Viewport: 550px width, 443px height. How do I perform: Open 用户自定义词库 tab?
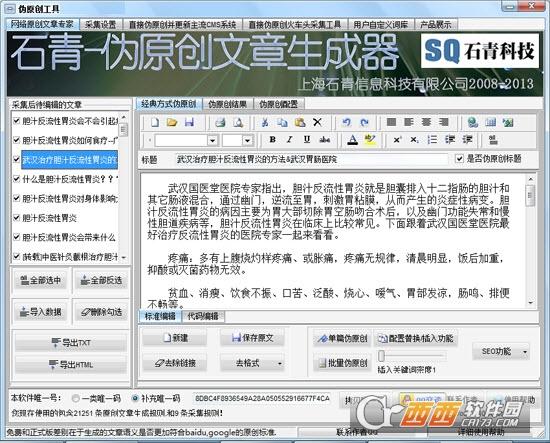[381, 25]
